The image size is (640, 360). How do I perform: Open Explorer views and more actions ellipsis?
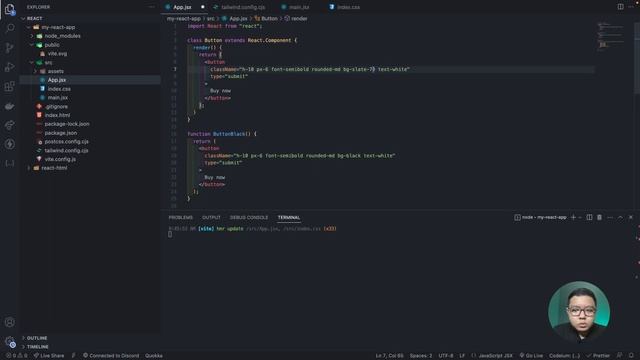[x=152, y=7]
